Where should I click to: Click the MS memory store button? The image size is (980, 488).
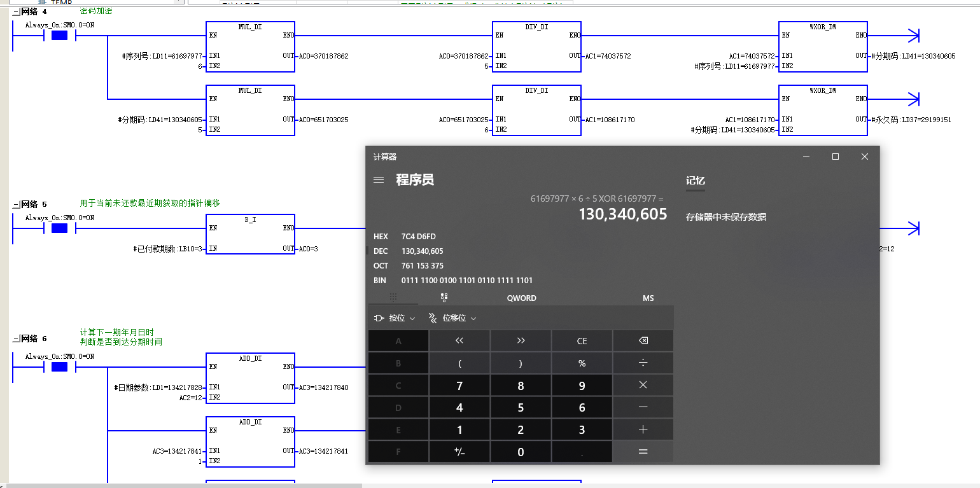648,298
